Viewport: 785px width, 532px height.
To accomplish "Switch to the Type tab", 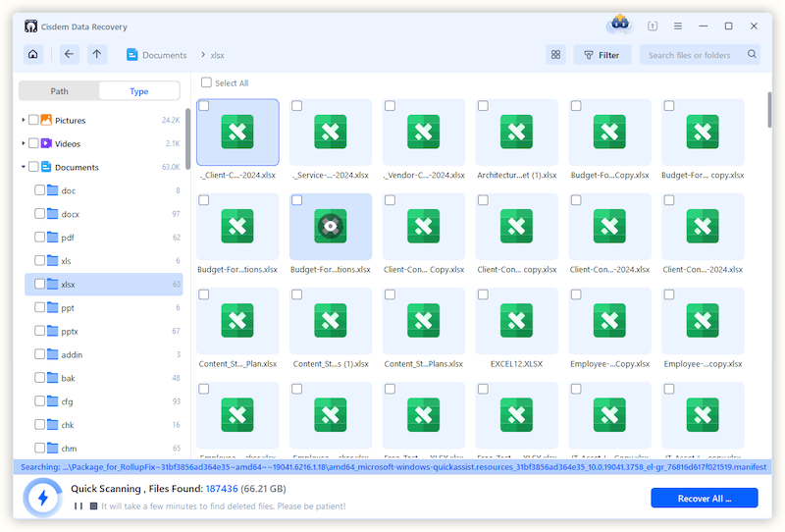I will [x=139, y=90].
